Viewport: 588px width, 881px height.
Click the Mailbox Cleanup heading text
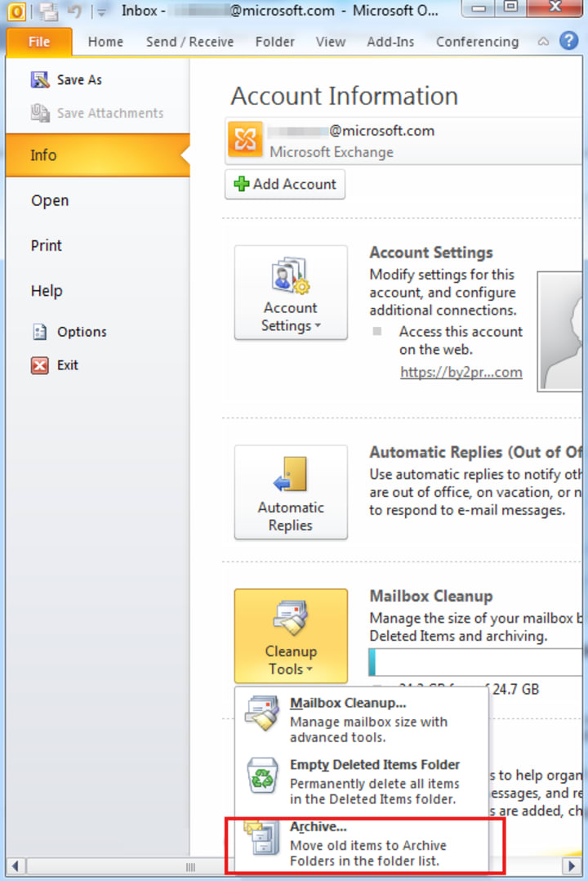(x=430, y=596)
